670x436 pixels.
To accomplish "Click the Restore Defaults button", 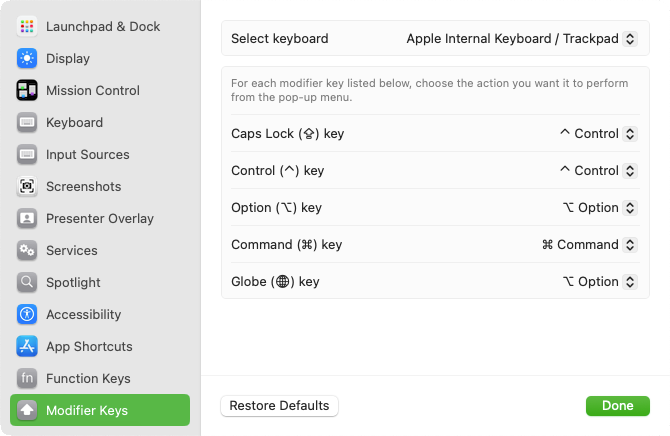I will coord(279,406).
